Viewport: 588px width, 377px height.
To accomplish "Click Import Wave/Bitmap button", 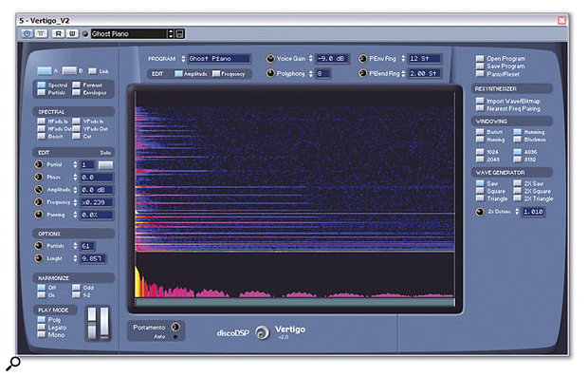I will pyautogui.click(x=480, y=101).
